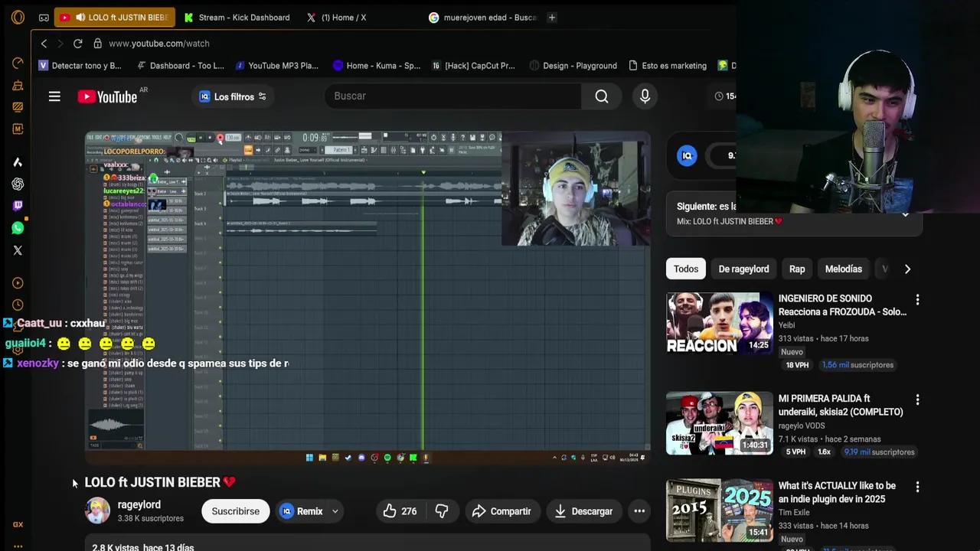Image resolution: width=980 pixels, height=551 pixels.
Task: Select the Todos filter chip
Action: [686, 269]
